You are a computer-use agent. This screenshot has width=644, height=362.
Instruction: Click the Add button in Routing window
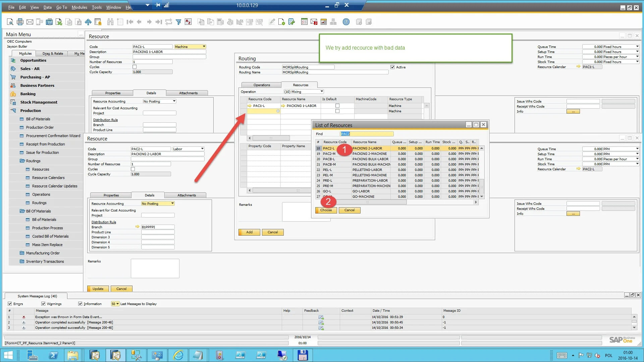(x=249, y=232)
